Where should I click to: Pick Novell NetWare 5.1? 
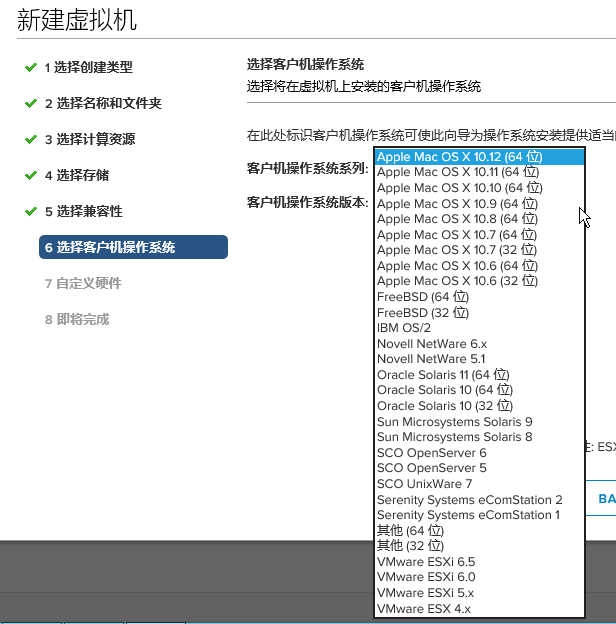coord(480,359)
